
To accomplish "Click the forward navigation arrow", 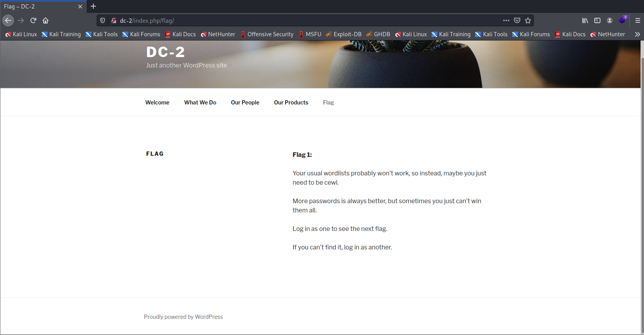I will tap(21, 20).
